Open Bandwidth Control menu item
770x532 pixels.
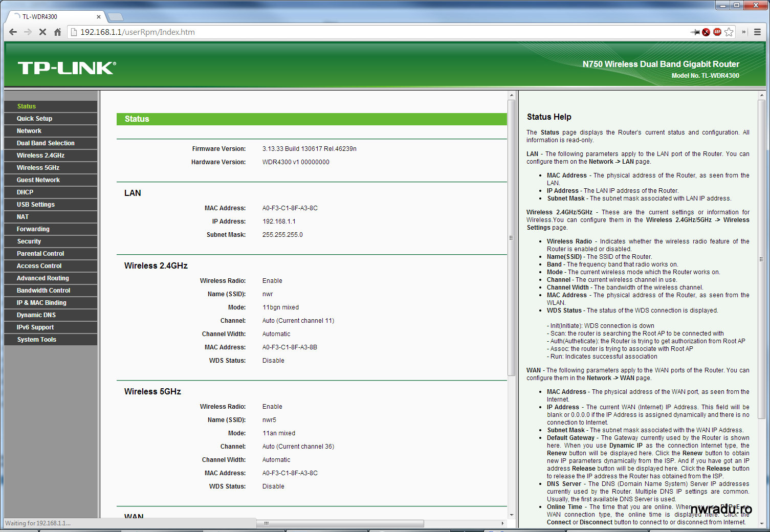tap(50, 290)
